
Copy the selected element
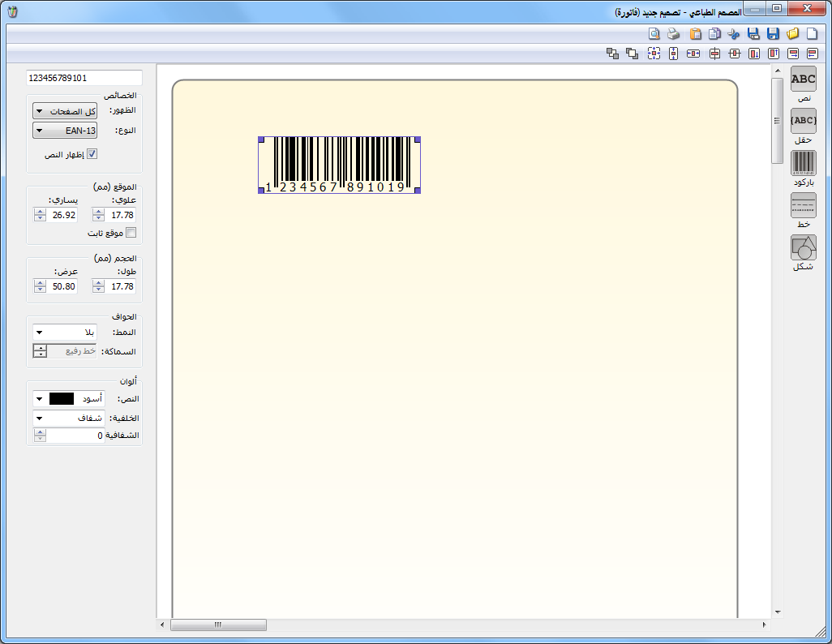(714, 33)
